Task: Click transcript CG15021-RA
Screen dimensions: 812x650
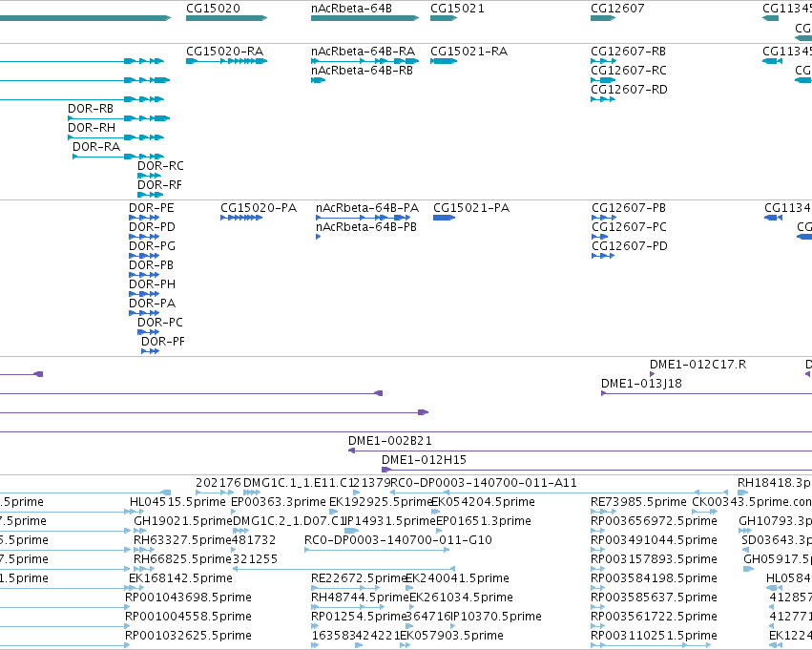Action: click(468, 52)
